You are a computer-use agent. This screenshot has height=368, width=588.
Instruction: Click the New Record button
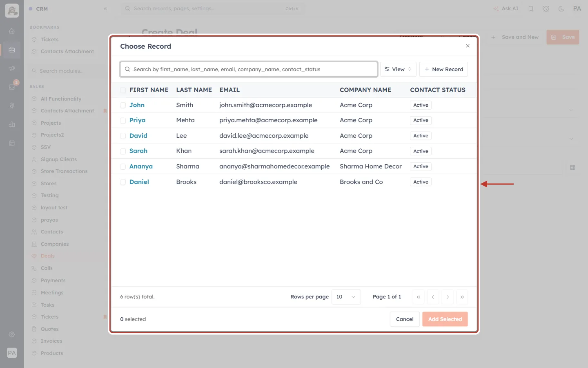point(443,69)
